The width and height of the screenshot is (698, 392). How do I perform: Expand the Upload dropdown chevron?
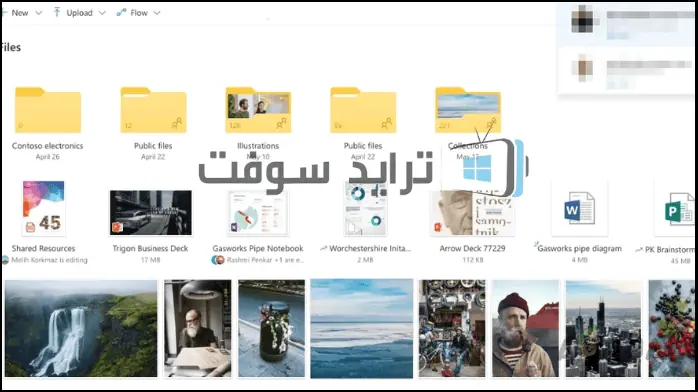102,13
